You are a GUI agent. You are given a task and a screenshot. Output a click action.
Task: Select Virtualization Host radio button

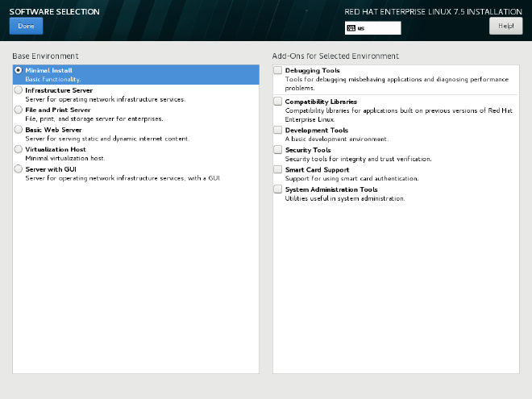point(19,149)
